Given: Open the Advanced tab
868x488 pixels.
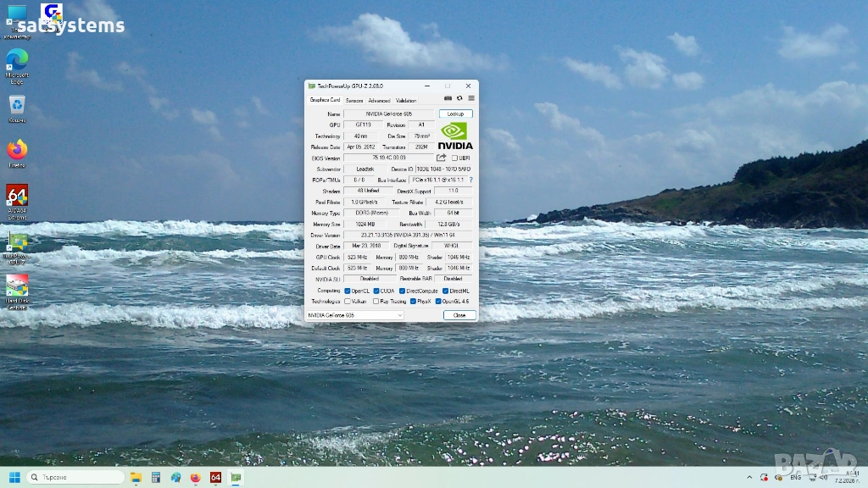Looking at the screenshot, I should pyautogui.click(x=379, y=100).
